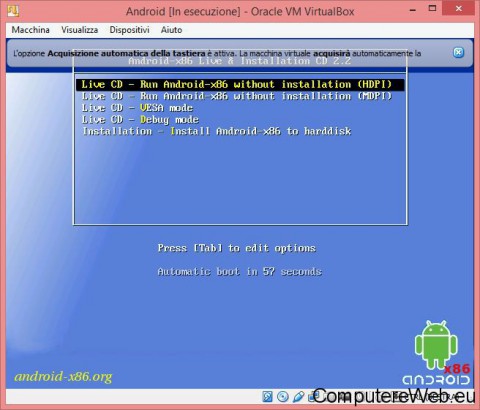Screen dimensions: 480x410
Task: Select Live CD HDPI boot entry
Action: tap(240, 84)
